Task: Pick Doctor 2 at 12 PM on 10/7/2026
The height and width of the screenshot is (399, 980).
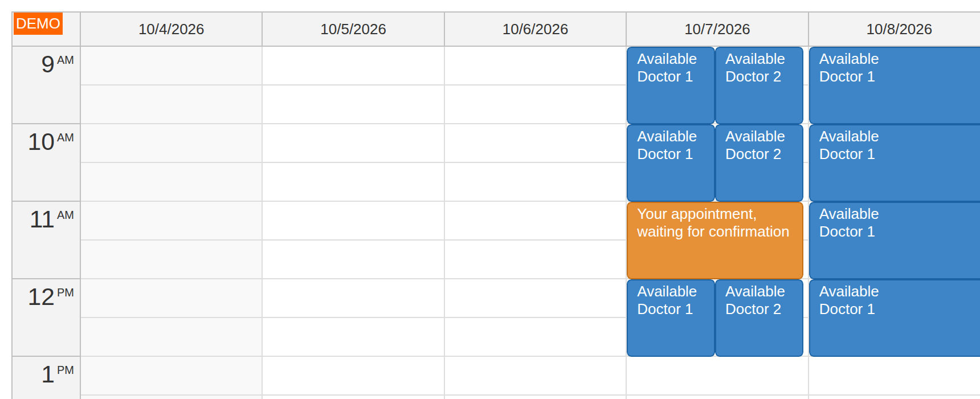Action: (759, 318)
